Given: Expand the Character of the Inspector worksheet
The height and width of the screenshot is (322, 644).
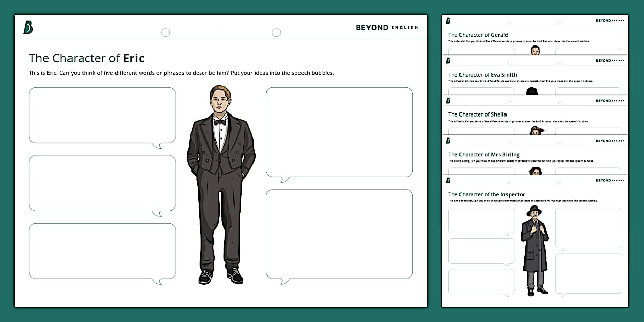Looking at the screenshot, I should tap(487, 195).
